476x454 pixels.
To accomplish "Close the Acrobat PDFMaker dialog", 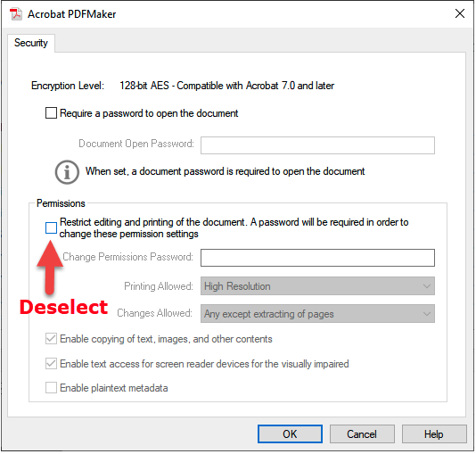I will [x=460, y=13].
